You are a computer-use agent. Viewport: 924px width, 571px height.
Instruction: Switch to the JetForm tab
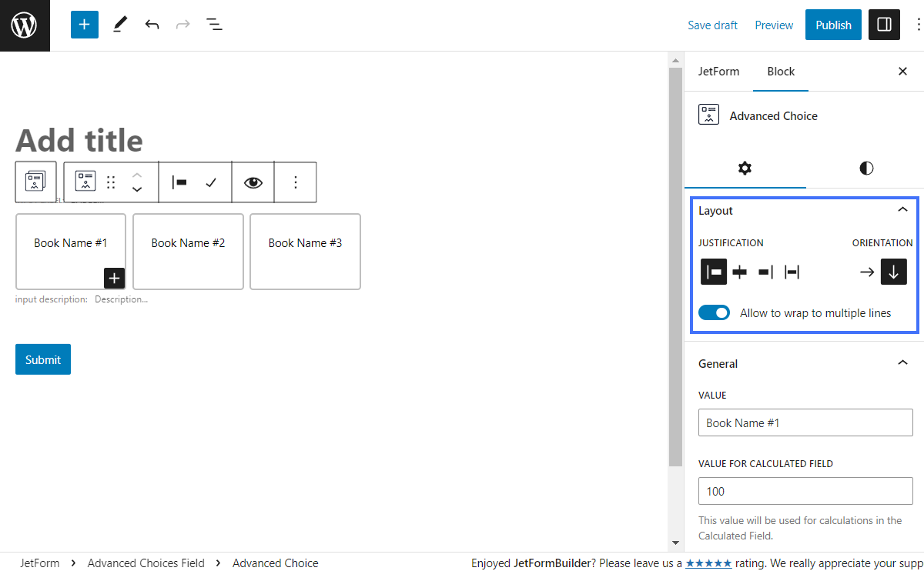pos(718,72)
